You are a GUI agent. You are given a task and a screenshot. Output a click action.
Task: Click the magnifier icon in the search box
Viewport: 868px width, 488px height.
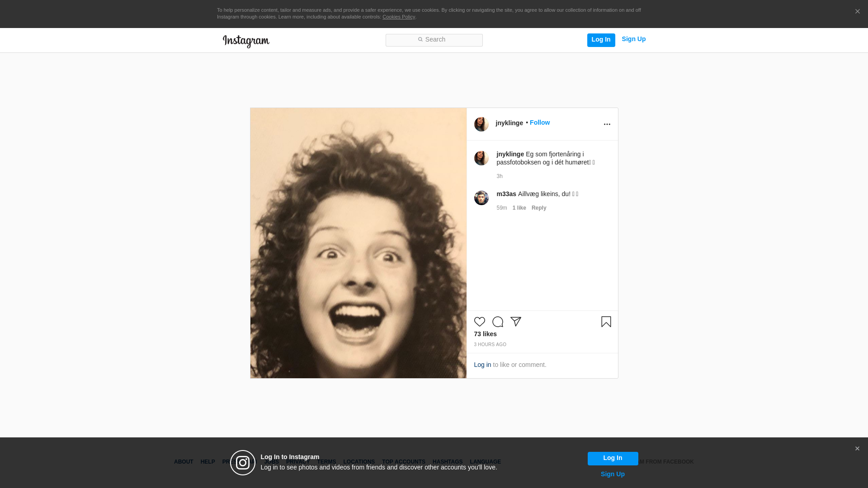pos(420,40)
